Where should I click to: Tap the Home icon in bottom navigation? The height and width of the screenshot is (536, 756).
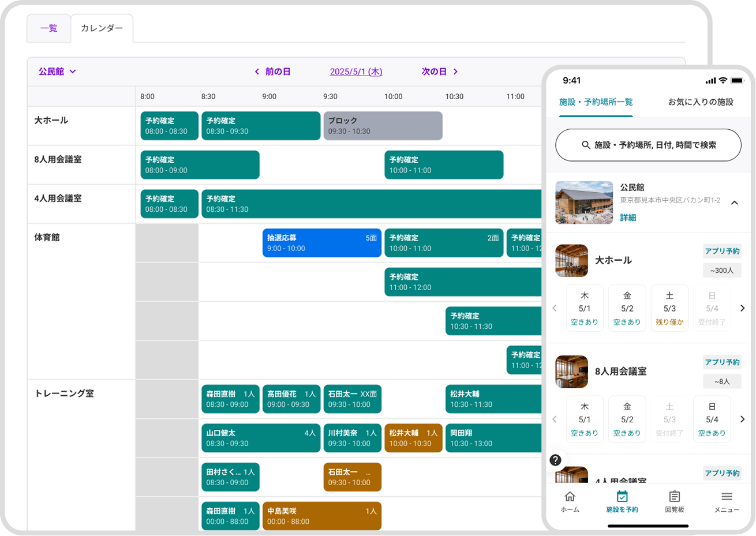[570, 497]
